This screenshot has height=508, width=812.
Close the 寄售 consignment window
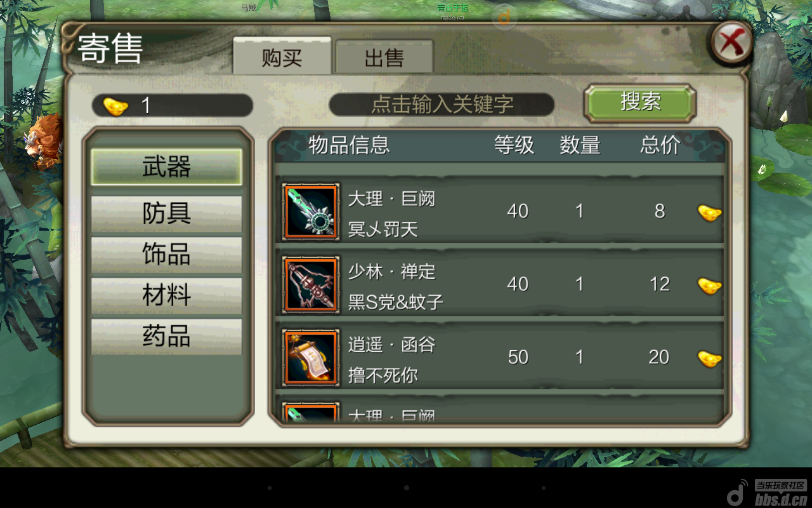pos(731,43)
